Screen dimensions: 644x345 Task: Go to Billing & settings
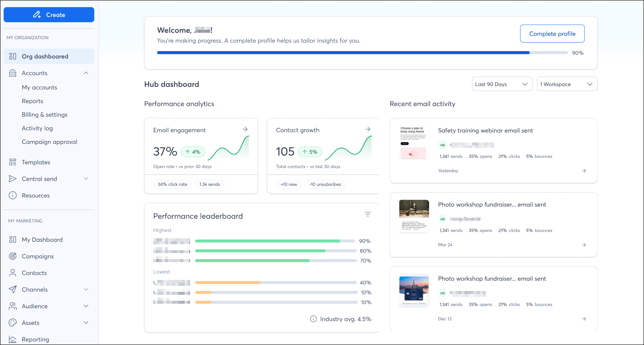pos(45,115)
